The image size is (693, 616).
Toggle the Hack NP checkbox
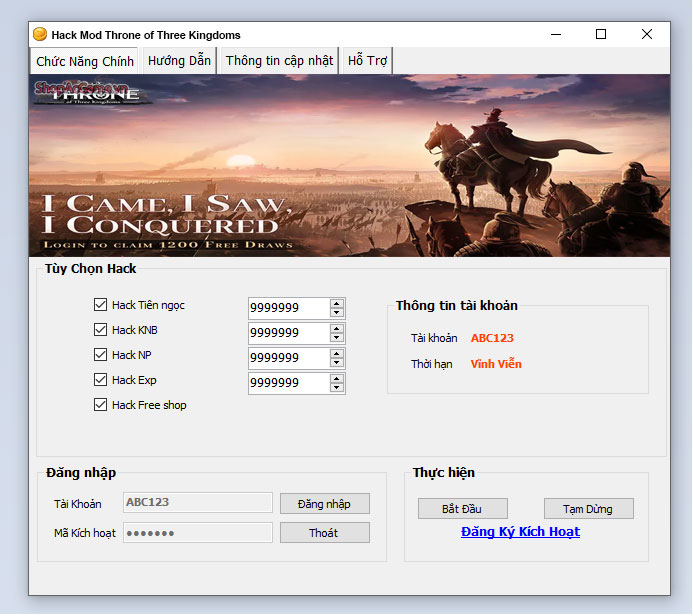click(100, 355)
